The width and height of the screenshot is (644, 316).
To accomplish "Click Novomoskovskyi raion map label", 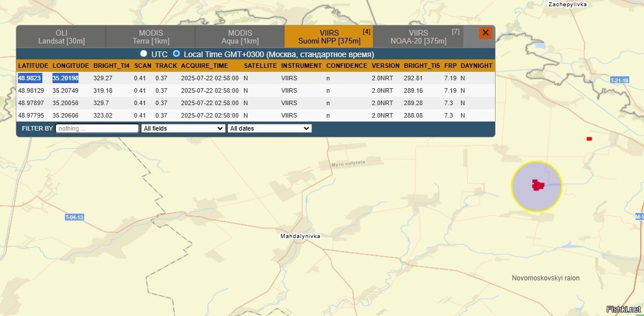I will (x=545, y=278).
